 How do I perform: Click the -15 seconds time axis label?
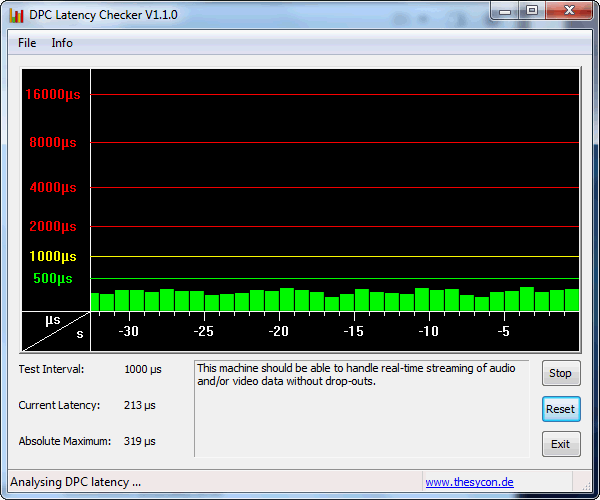pyautogui.click(x=354, y=331)
